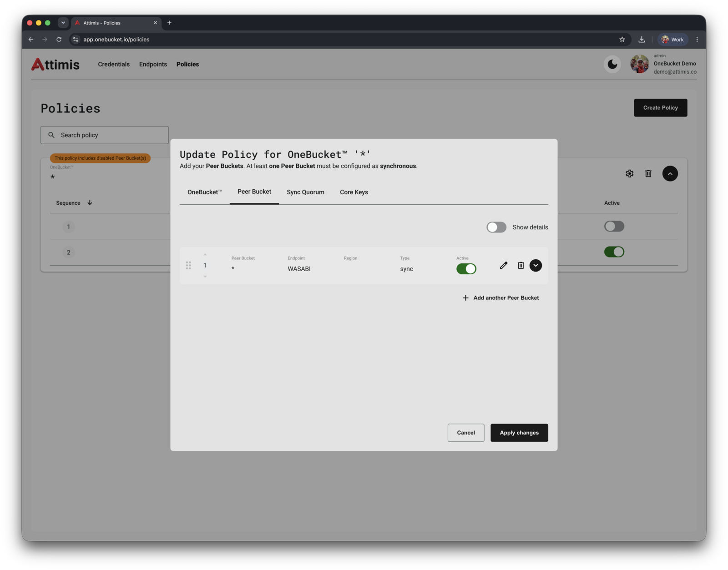Viewport: 728px width, 570px height.
Task: Click sequence number 2 in table
Action: pos(69,252)
